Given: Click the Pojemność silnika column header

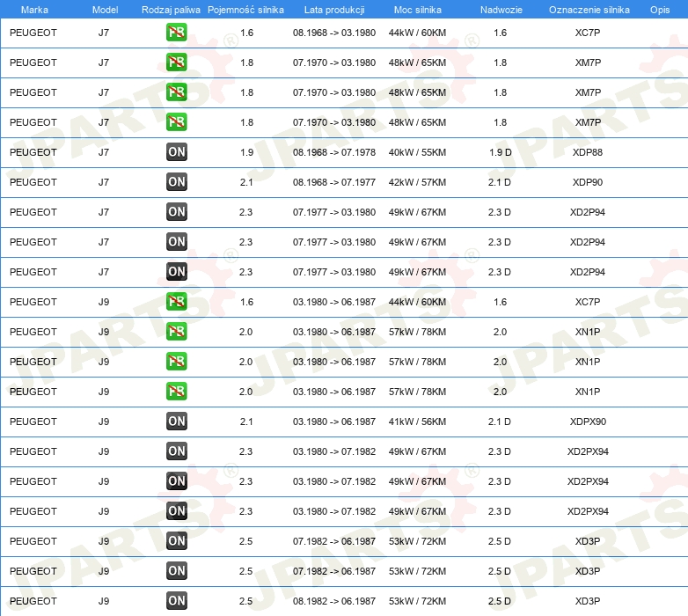Looking at the screenshot, I should point(245,10).
